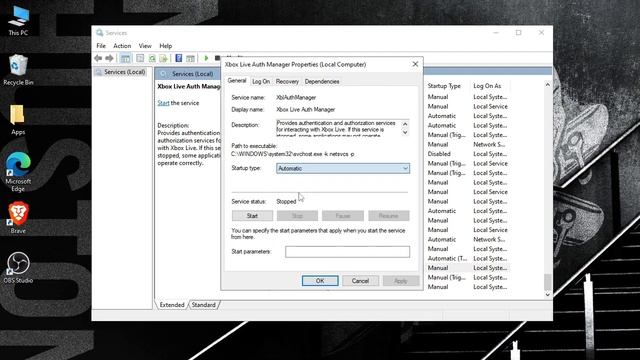Switch to the Log On tab
The image size is (640, 360).
(261, 82)
